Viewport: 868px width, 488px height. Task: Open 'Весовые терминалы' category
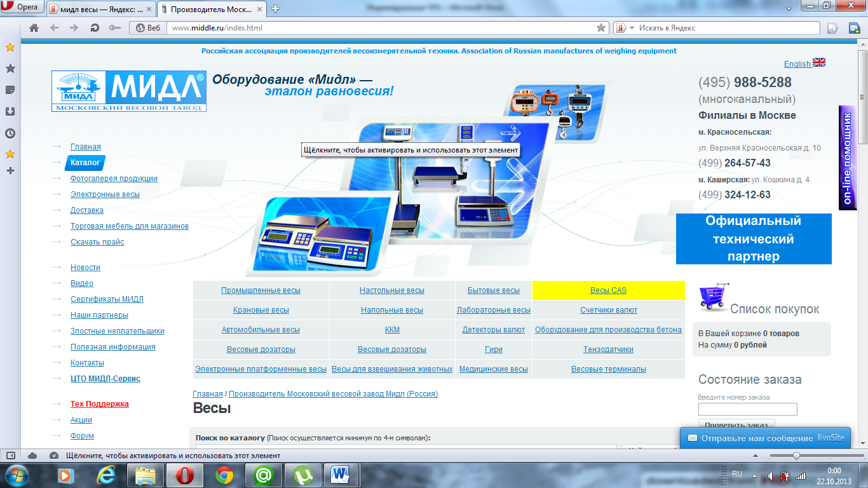point(609,369)
